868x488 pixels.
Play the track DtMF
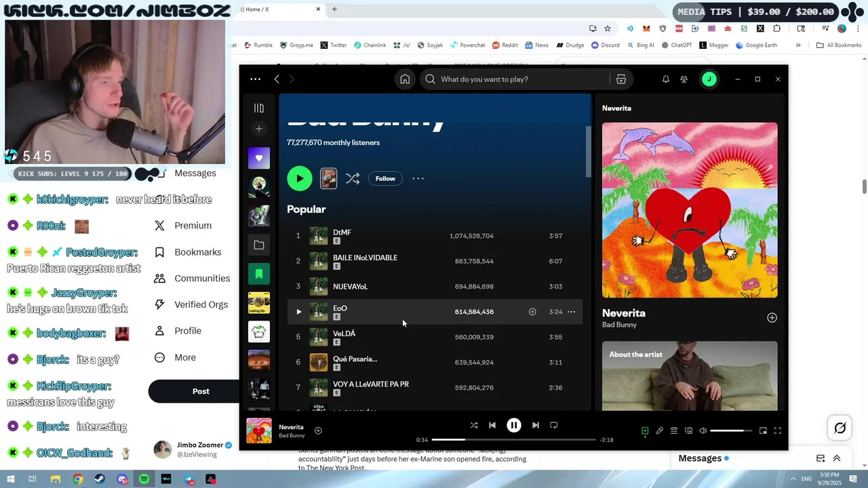click(x=434, y=236)
